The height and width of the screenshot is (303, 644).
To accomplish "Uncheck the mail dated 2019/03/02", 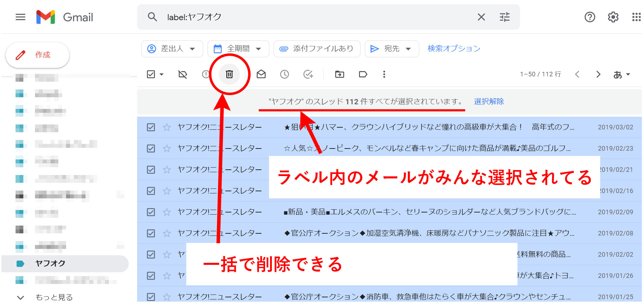I will click(151, 127).
